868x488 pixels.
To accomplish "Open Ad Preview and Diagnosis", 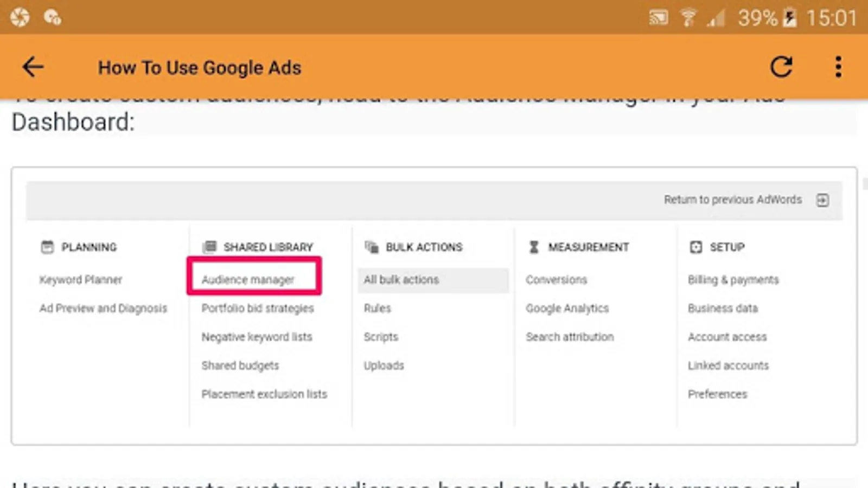I will pos(103,309).
